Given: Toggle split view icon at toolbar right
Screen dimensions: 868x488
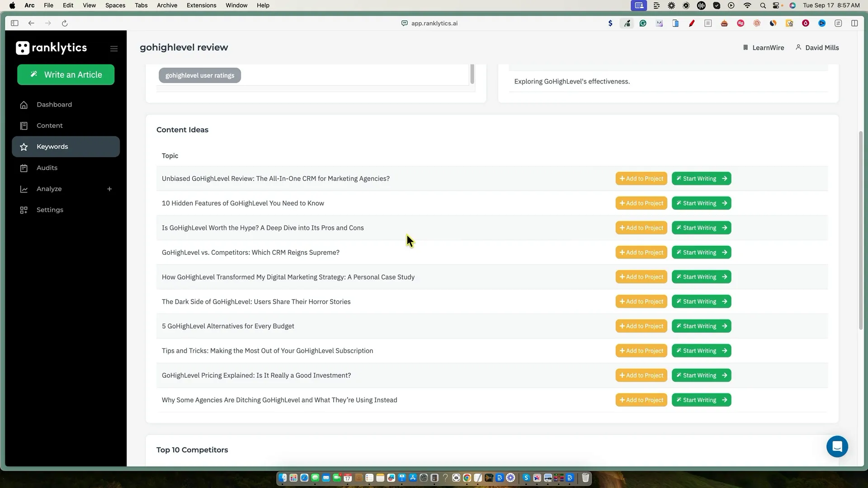Looking at the screenshot, I should point(854,23).
